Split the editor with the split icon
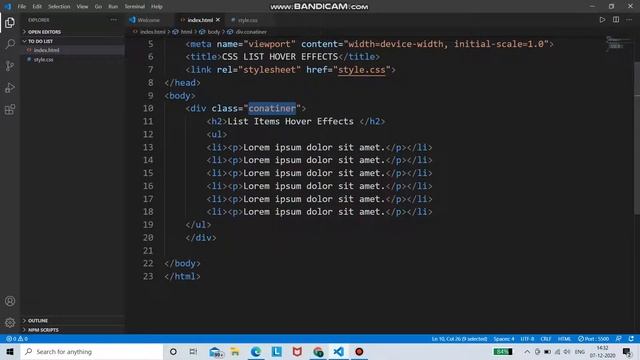 point(616,20)
